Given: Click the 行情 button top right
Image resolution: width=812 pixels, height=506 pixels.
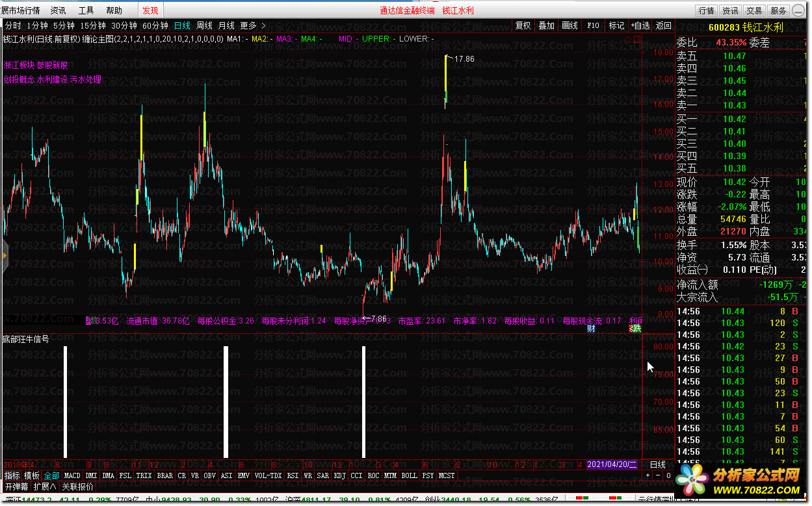Looking at the screenshot, I should [707, 10].
